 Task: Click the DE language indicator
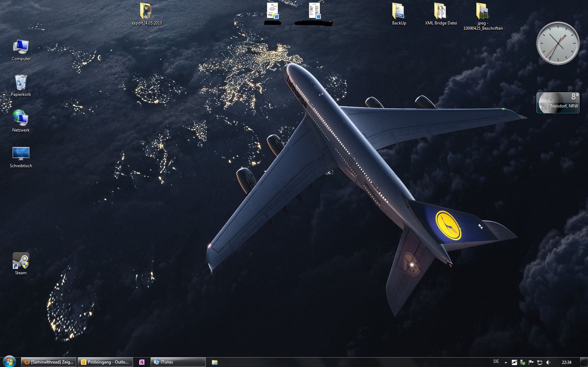point(496,362)
